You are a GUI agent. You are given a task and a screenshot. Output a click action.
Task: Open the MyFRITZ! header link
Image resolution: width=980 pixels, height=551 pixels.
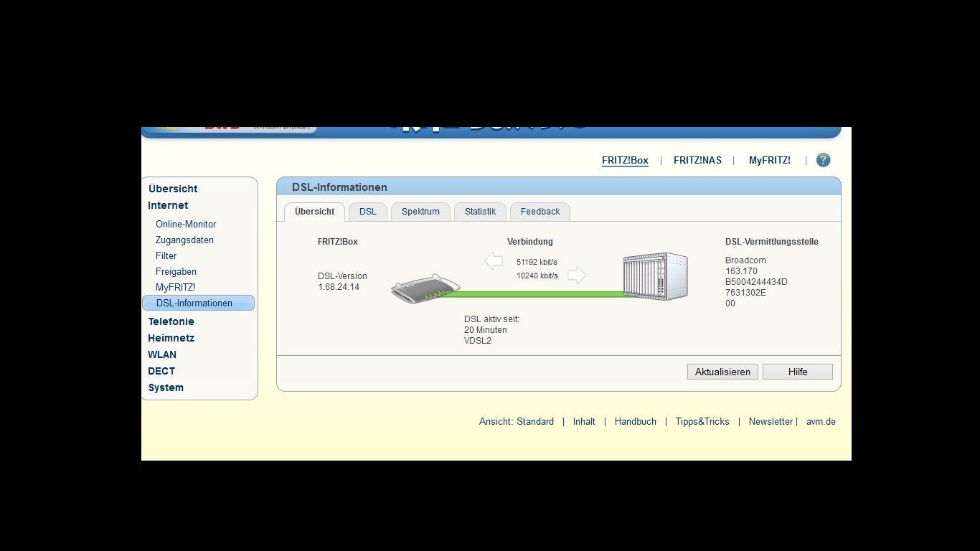770,161
